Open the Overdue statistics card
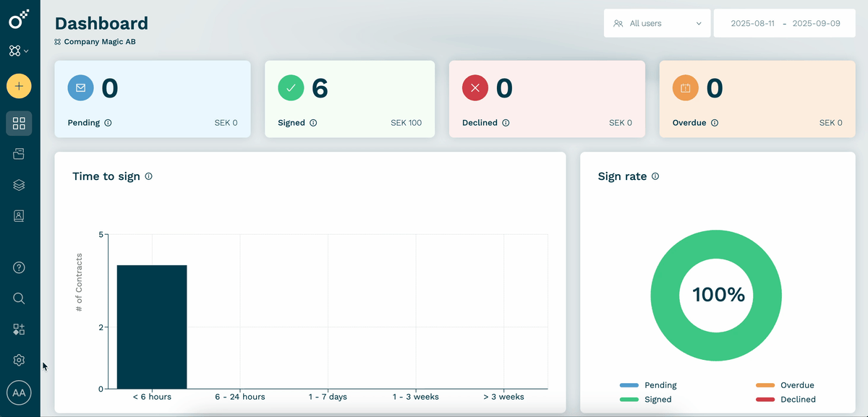 [757, 98]
